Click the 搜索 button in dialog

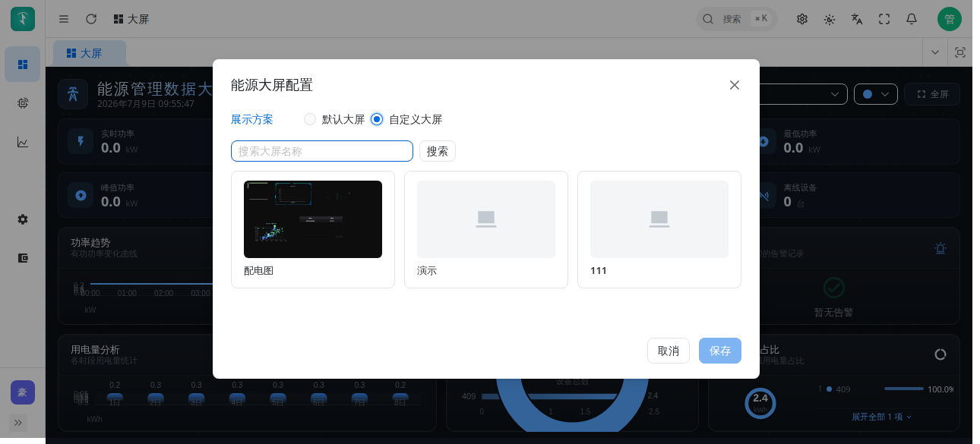pos(438,151)
